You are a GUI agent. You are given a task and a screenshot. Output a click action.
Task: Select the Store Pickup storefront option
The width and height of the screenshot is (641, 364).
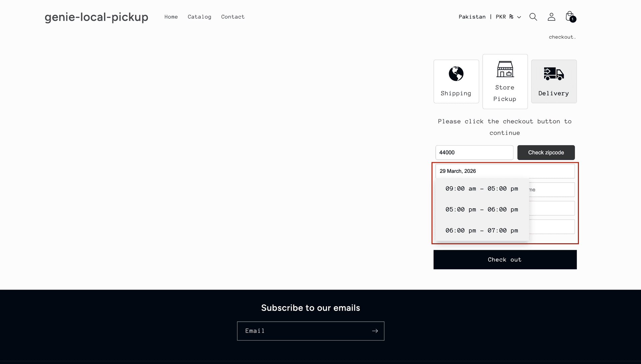pyautogui.click(x=505, y=81)
